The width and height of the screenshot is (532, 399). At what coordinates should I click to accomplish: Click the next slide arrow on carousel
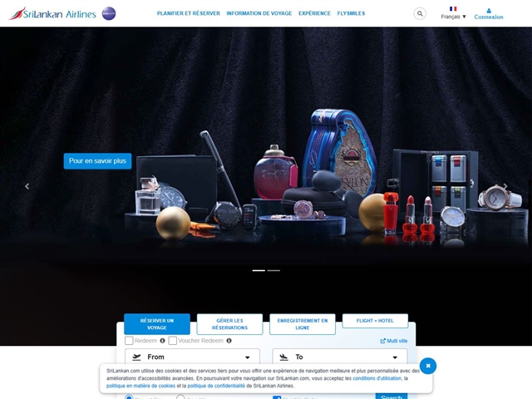click(505, 186)
